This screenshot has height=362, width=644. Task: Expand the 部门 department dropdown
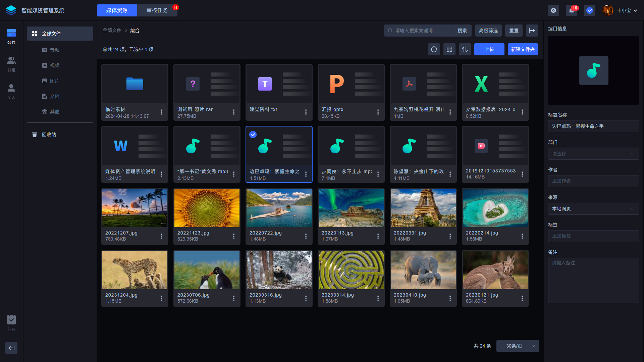[x=593, y=154]
